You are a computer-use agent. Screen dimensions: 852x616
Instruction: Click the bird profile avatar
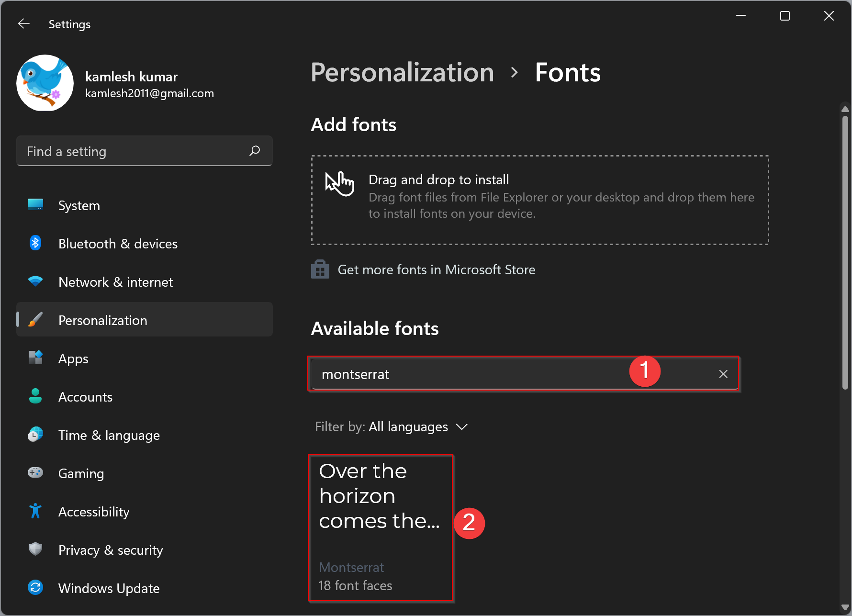tap(45, 83)
